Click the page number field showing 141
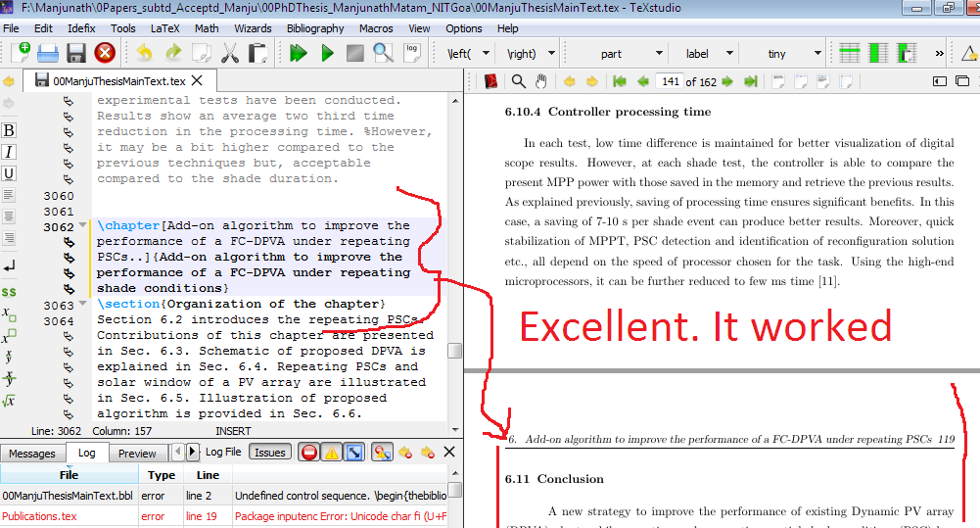The image size is (980, 528). pyautogui.click(x=670, y=81)
